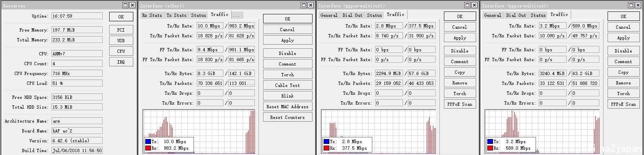Click OK in ether1 window
Screen dimensions: 644x155
click(287, 19)
